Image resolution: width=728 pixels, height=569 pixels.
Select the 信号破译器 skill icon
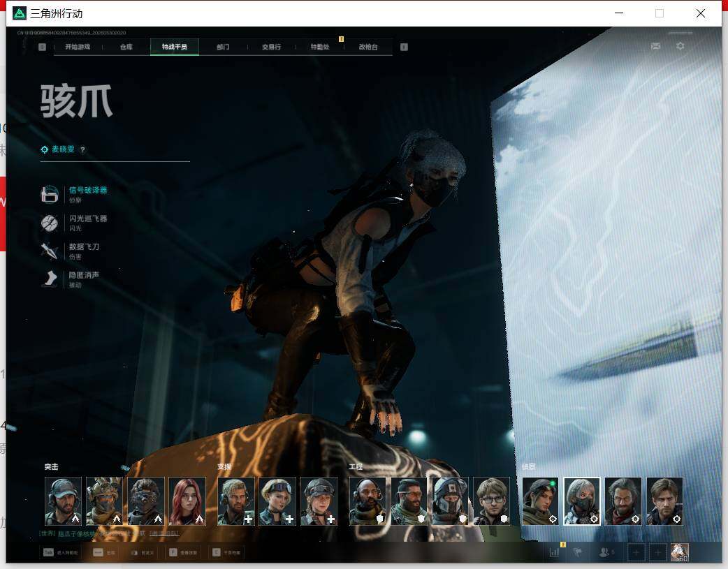click(49, 194)
